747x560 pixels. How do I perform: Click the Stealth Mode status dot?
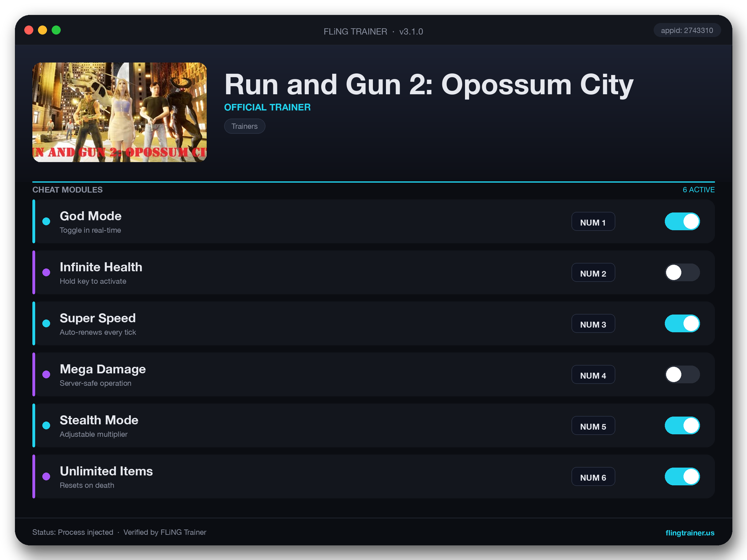[46, 425]
